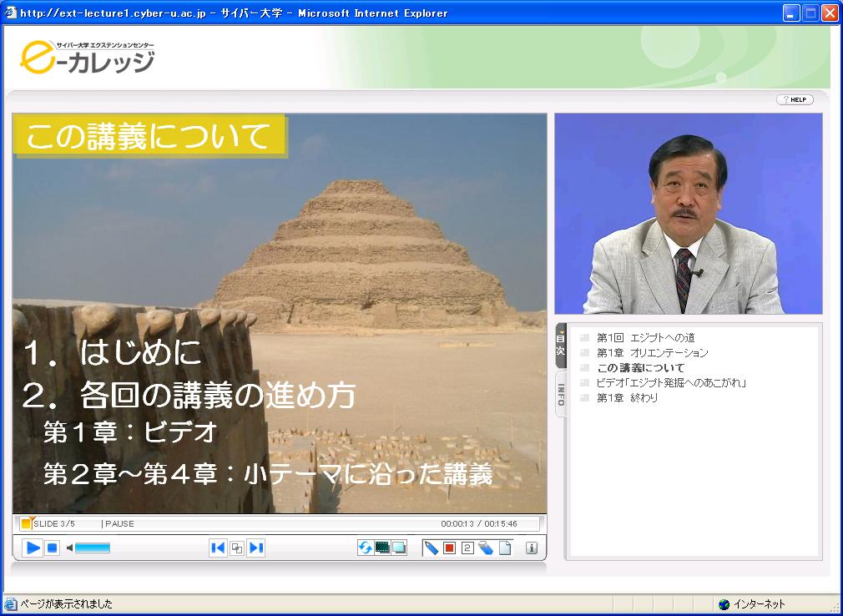Switch to the 目次 contents tab
The width and height of the screenshot is (843, 616).
click(x=559, y=345)
